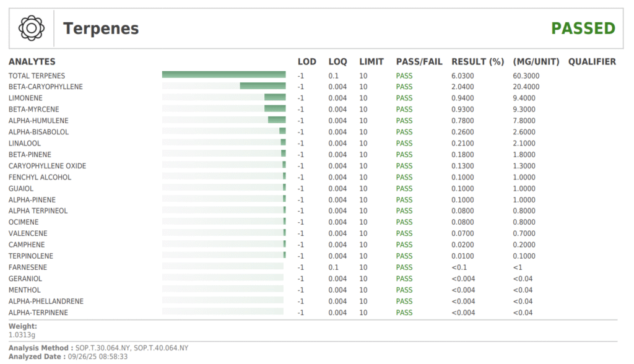Click the QUALIFIER column header
Screen dimensions: 634x364
pyautogui.click(x=592, y=62)
